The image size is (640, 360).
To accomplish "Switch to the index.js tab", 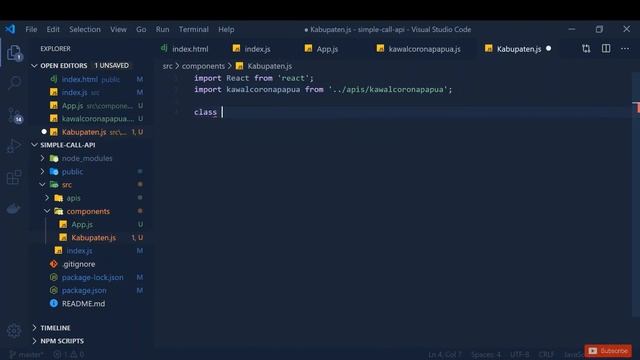I will point(252,49).
